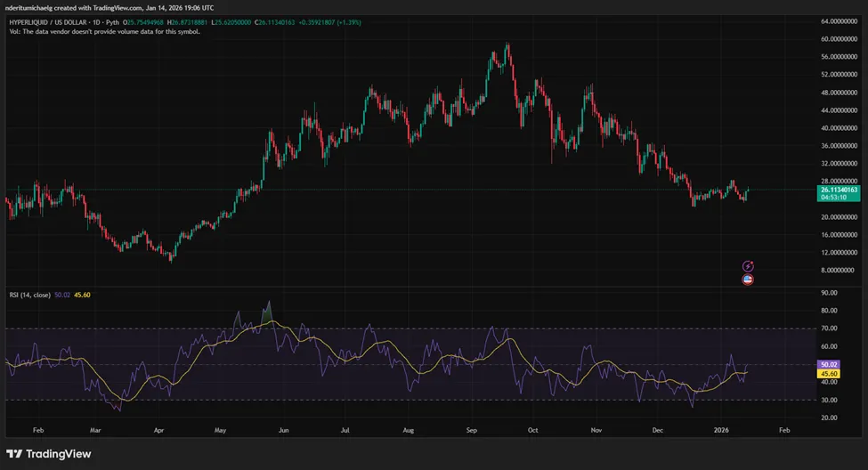Click the 60.00000000 price scale level
The width and height of the screenshot is (868, 470).
837,39
